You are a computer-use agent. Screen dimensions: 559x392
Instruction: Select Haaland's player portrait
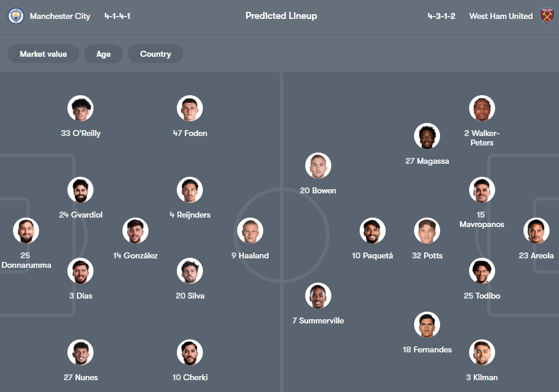pos(250,231)
